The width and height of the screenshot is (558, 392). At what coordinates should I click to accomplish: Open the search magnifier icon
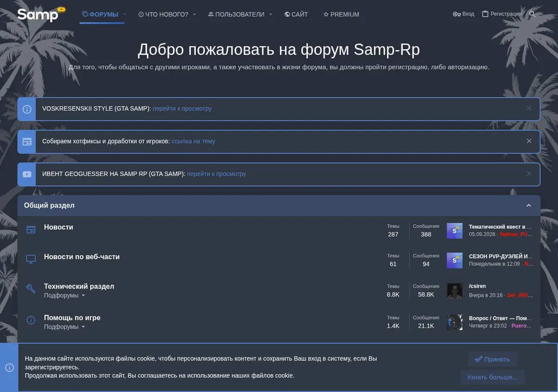coord(532,14)
